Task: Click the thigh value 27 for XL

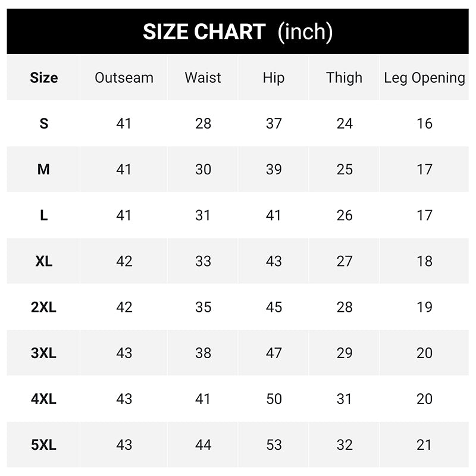Action: click(345, 261)
